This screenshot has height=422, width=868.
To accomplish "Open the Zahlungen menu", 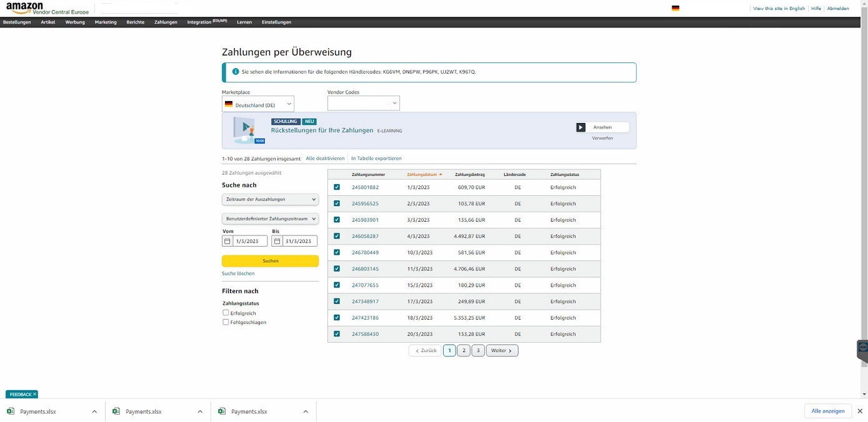I will pos(166,22).
